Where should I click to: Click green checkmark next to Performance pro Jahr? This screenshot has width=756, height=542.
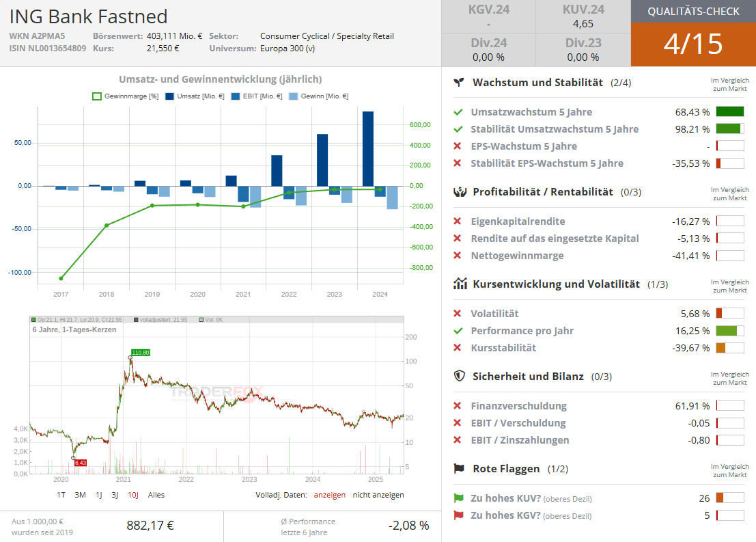tap(458, 331)
